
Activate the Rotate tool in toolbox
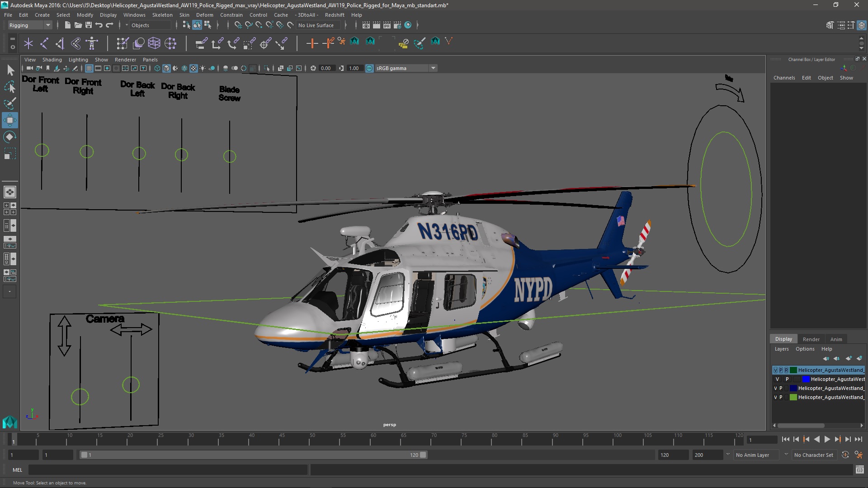coord(10,137)
